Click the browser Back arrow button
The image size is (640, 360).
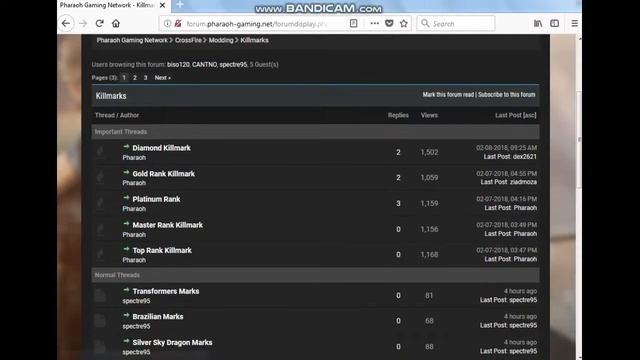66,24
